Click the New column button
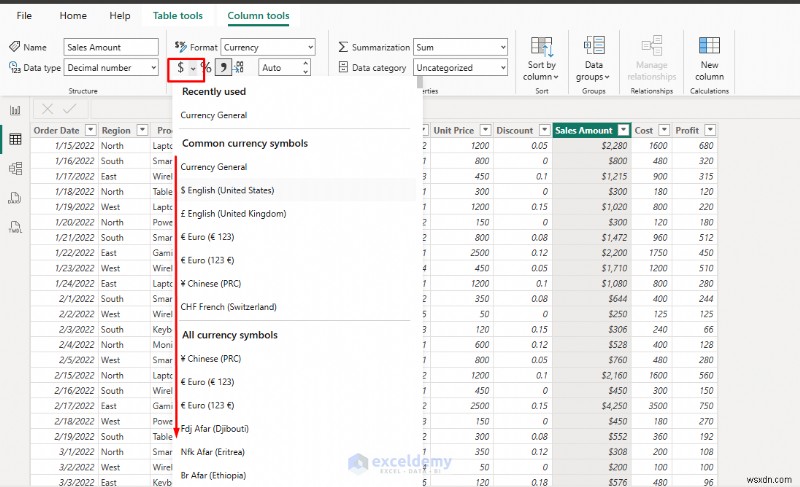The width and height of the screenshot is (800, 487). [x=709, y=59]
